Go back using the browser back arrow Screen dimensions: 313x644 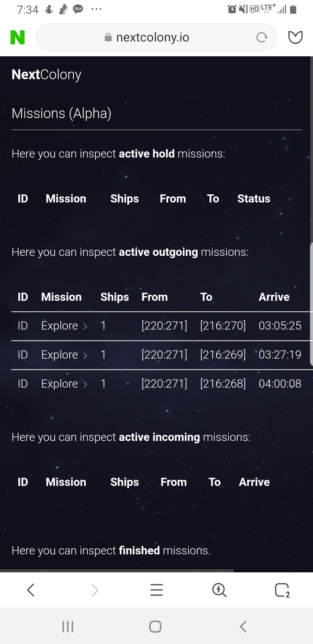31,590
